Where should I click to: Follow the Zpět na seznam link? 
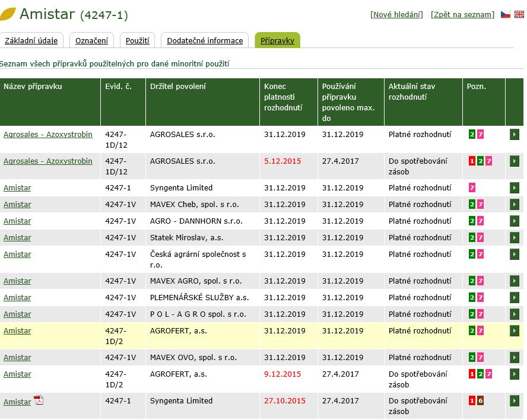pyautogui.click(x=462, y=15)
